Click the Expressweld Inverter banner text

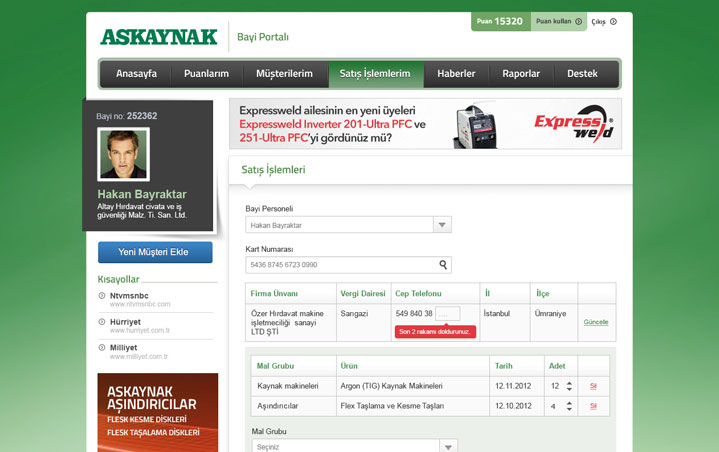coord(332,124)
